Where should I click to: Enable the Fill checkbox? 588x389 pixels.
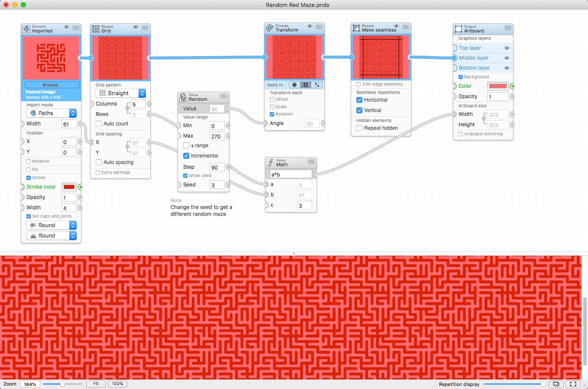(29, 170)
